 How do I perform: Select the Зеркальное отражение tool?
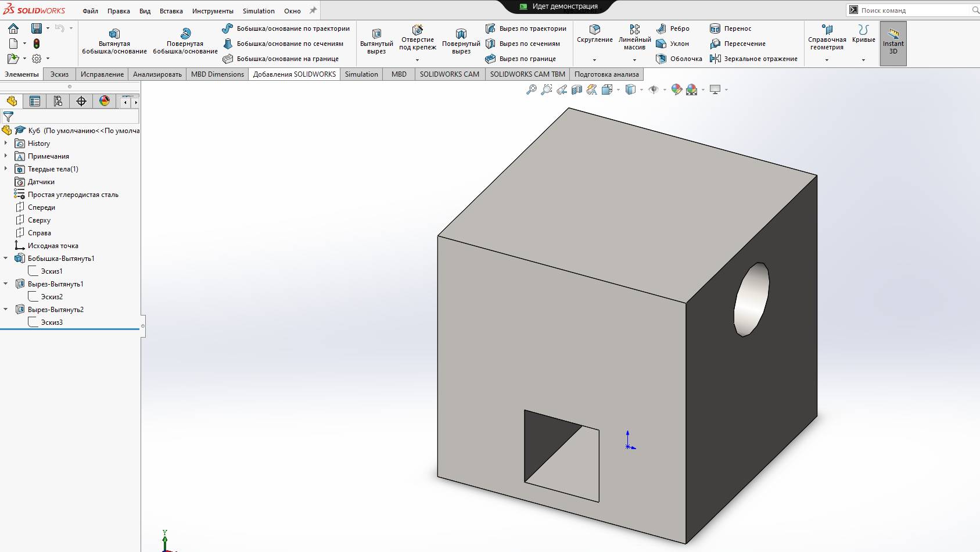point(754,58)
